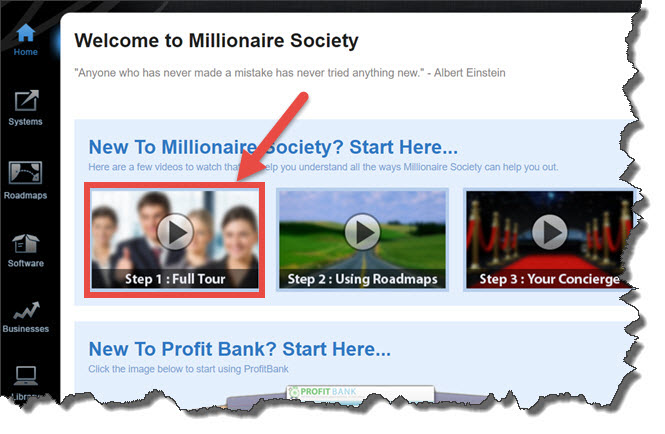Play the Step 2 Using Roadmaps video
665x434 pixels.
click(x=362, y=232)
